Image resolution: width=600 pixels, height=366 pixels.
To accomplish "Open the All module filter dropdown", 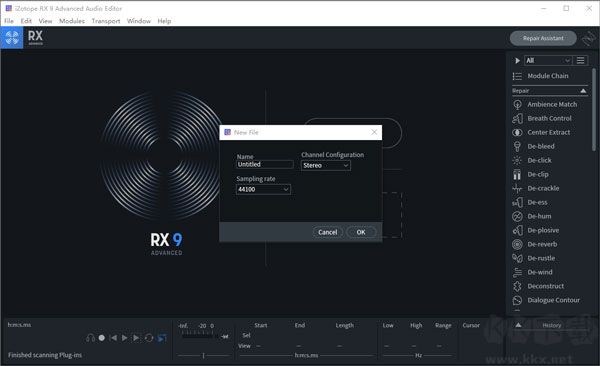I will (x=548, y=60).
